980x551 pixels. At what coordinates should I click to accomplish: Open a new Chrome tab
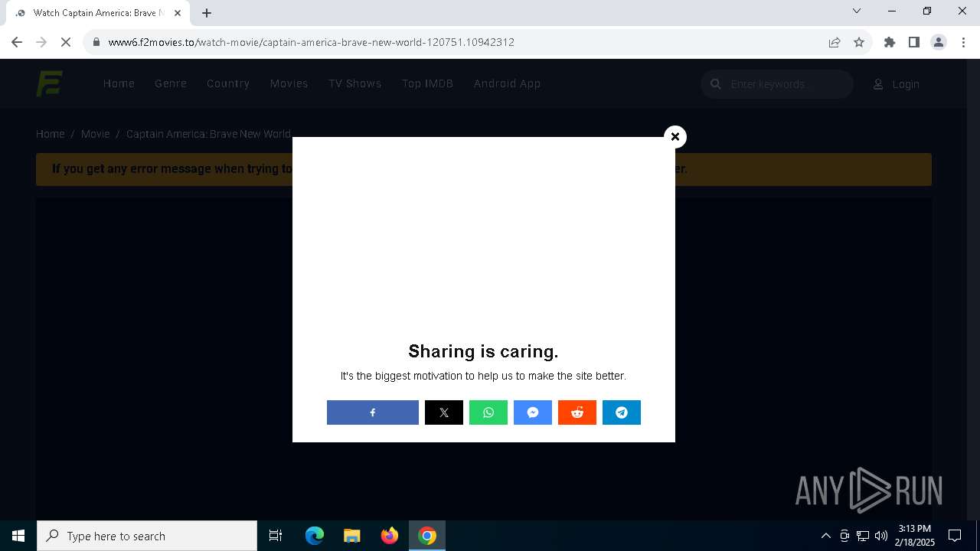pos(207,13)
